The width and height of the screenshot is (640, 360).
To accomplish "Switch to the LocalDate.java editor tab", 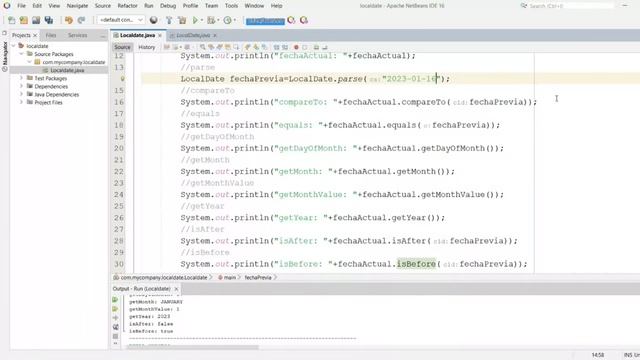I will coord(193,36).
